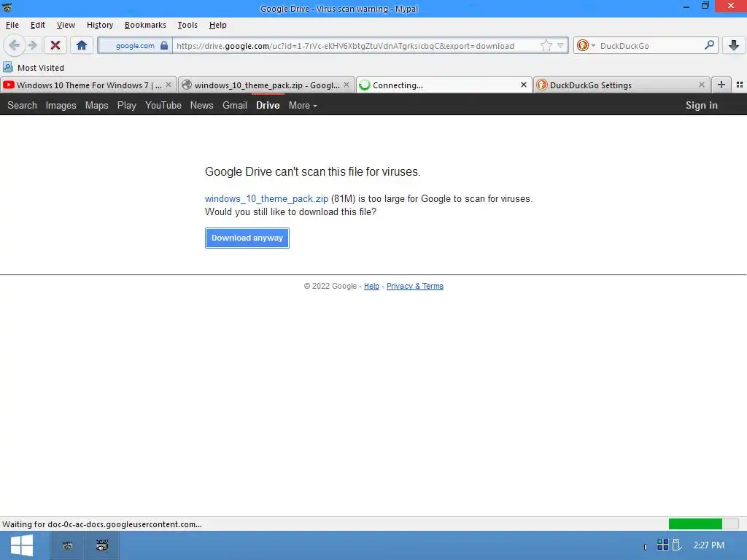Click the green page loading progress bar
Image resolution: width=747 pixels, height=560 pixels.
tap(703, 524)
